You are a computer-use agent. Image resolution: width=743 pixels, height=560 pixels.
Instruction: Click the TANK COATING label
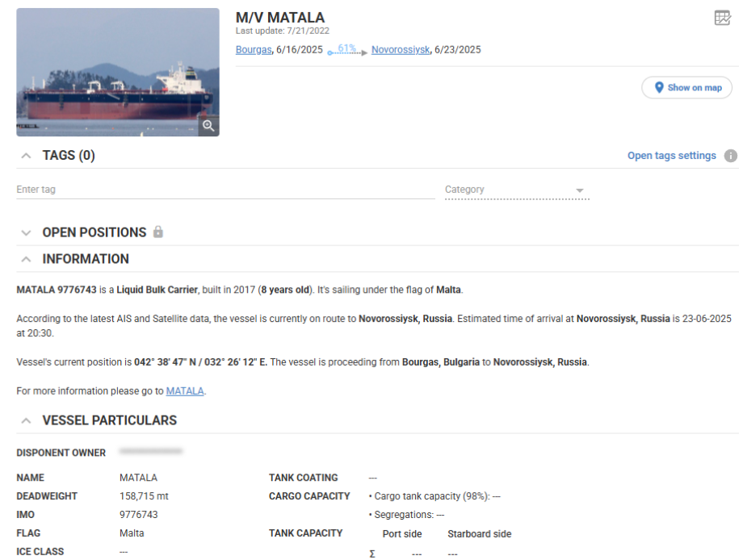[x=304, y=478]
